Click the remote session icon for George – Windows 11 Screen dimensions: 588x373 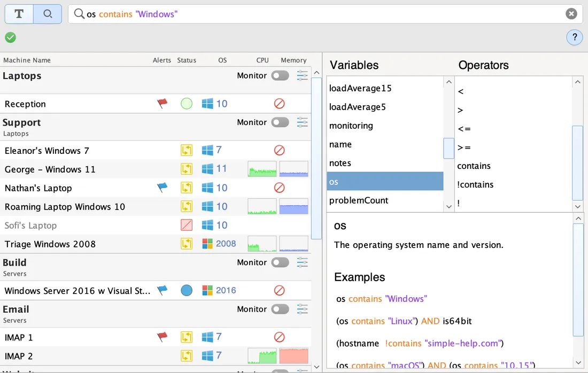187,169
